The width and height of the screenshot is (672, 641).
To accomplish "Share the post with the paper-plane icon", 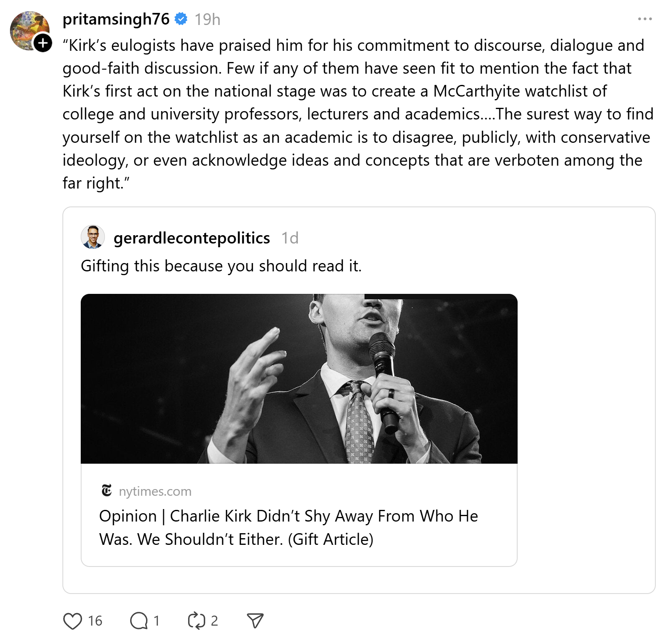I will click(x=255, y=621).
